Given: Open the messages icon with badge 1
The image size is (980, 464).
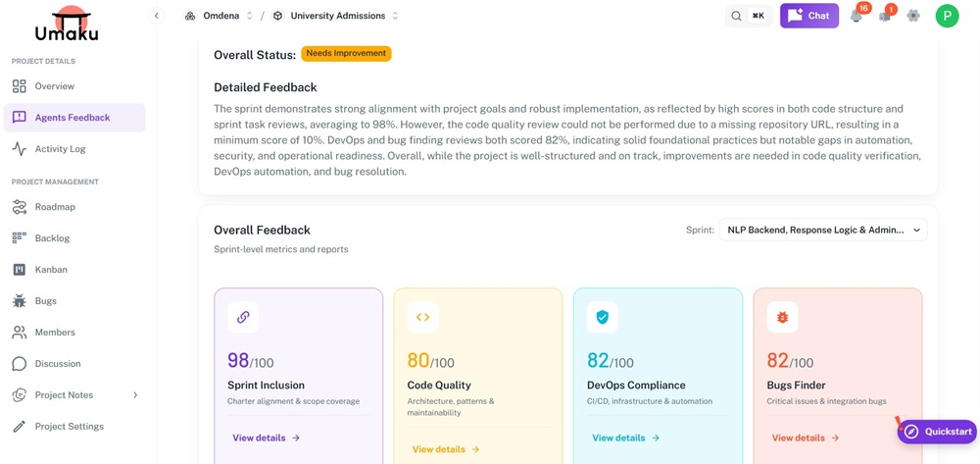Looking at the screenshot, I should click(885, 16).
